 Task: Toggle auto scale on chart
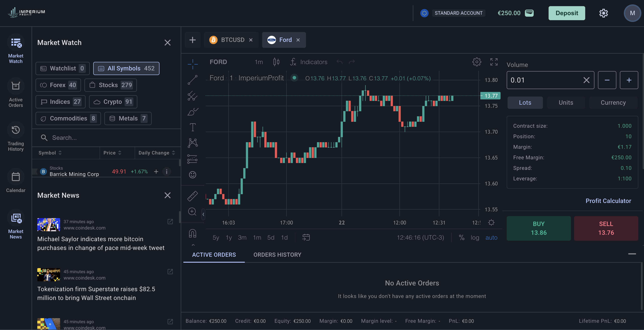491,237
